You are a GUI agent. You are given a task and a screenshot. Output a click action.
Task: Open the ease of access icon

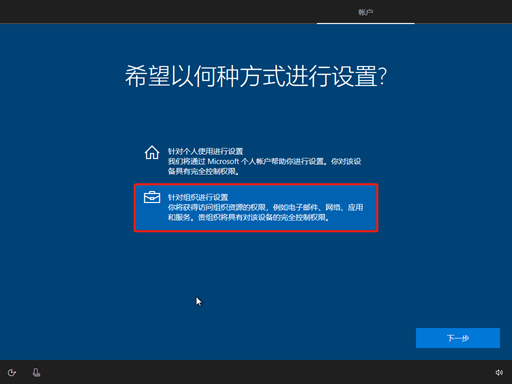12,372
